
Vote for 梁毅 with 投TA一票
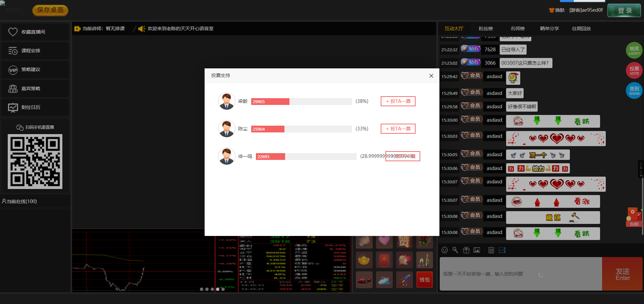point(398,101)
